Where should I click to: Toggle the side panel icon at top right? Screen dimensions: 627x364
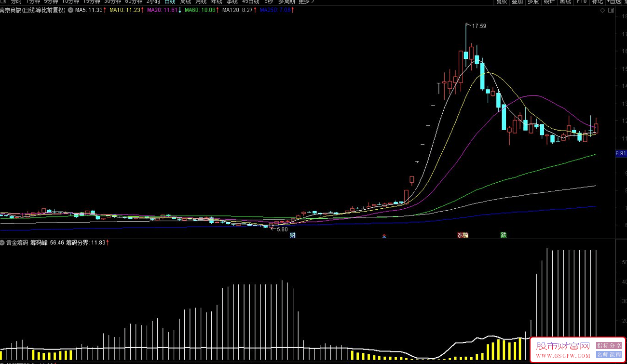click(612, 10)
